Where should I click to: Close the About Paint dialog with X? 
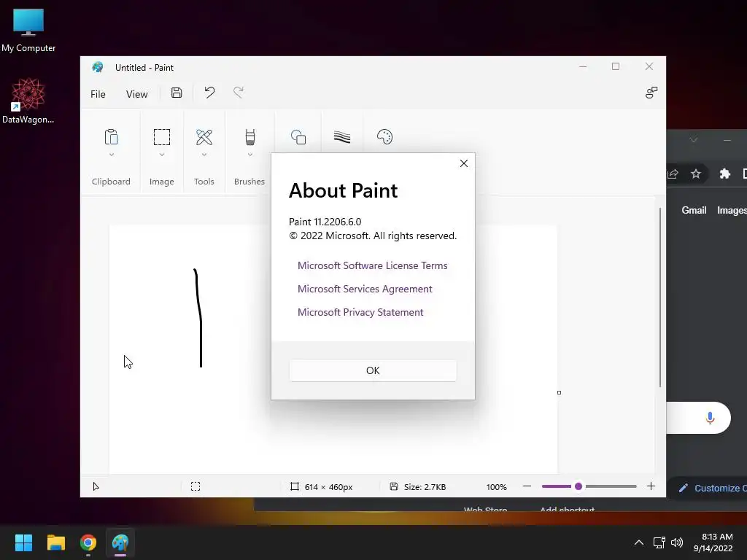point(463,163)
